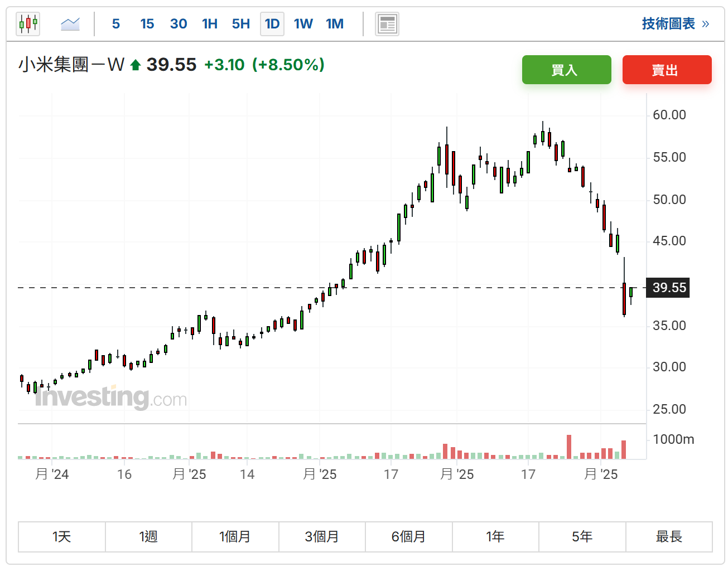728x567 pixels.
Task: Select the 15 minute interval
Action: [x=147, y=24]
